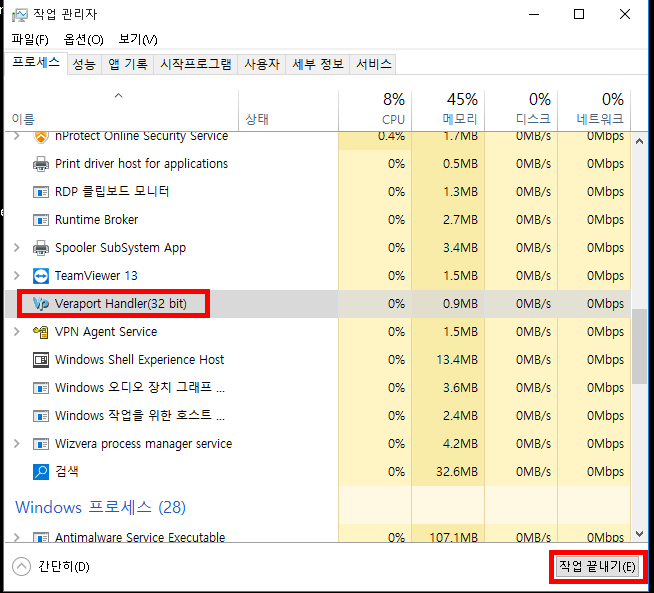Viewport: 654px width, 593px height.
Task: Select the 프로세스 tab
Action: (x=36, y=63)
